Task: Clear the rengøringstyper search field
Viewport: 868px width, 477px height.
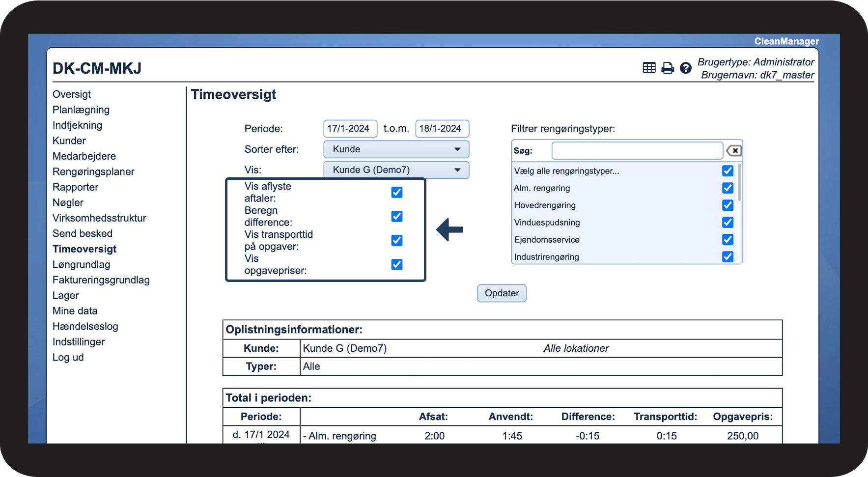Action: 734,151
